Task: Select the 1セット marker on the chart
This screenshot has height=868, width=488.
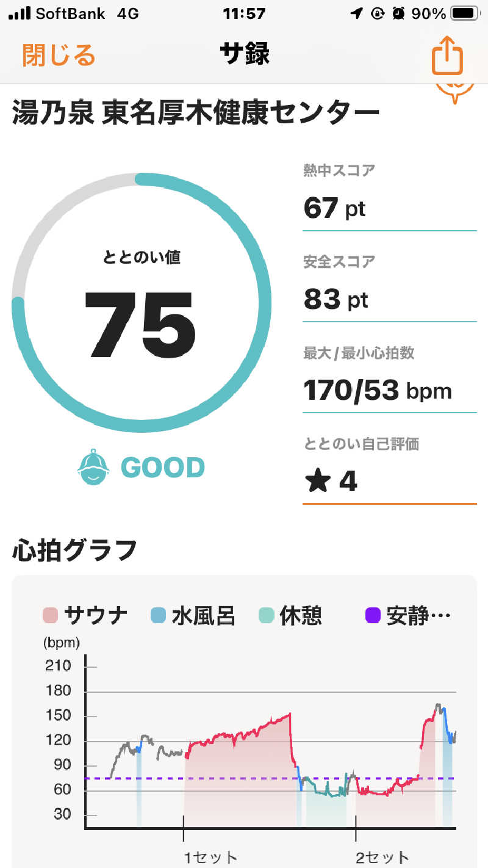Action: click(x=210, y=856)
